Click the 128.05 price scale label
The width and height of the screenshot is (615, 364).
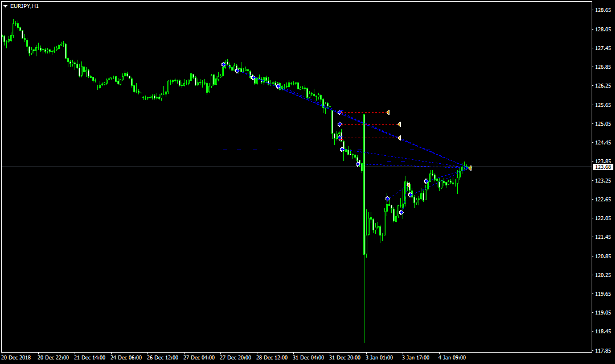coord(603,30)
